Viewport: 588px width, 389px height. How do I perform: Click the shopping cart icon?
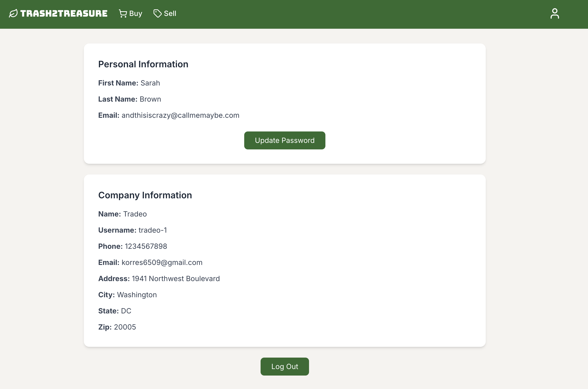(123, 13)
